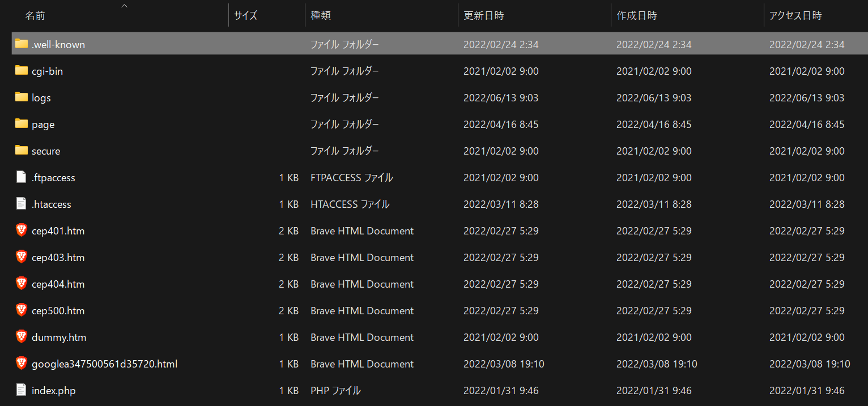The image size is (868, 406).
Task: Click the Brave icon of cep500.htm
Action: pos(22,310)
